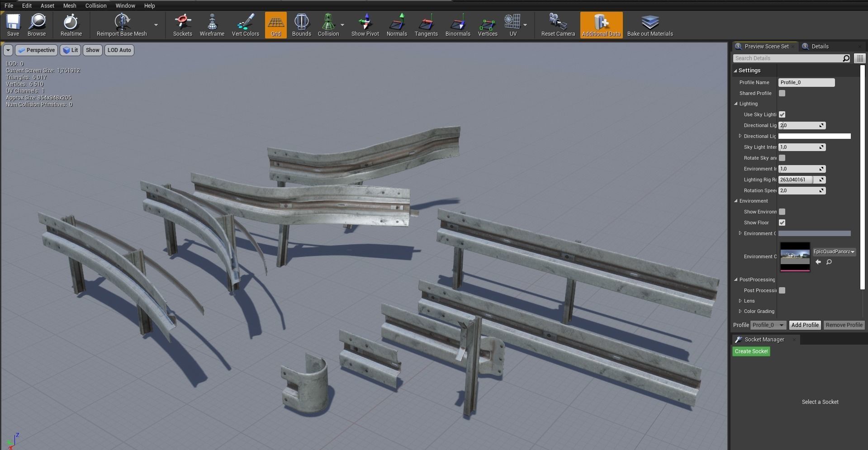
Task: Select Preview Scene Settings tab
Action: tap(766, 47)
